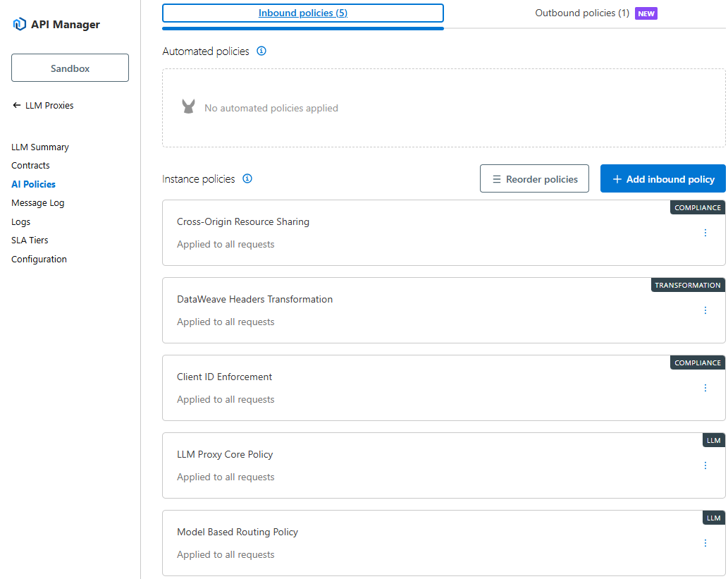728x579 pixels.
Task: Open options menu for LLM Proxy Core Policy
Action: tap(705, 465)
